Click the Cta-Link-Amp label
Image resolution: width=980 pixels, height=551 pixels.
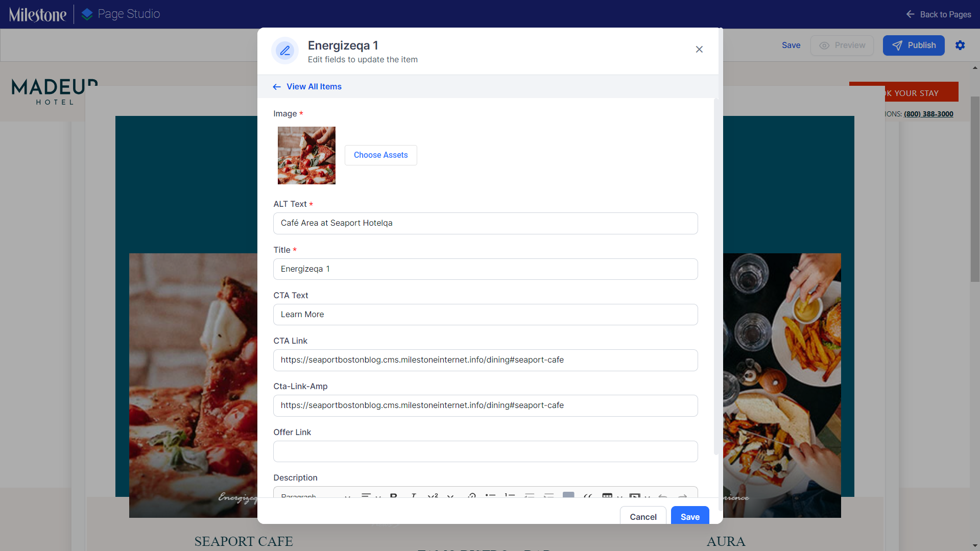point(300,387)
